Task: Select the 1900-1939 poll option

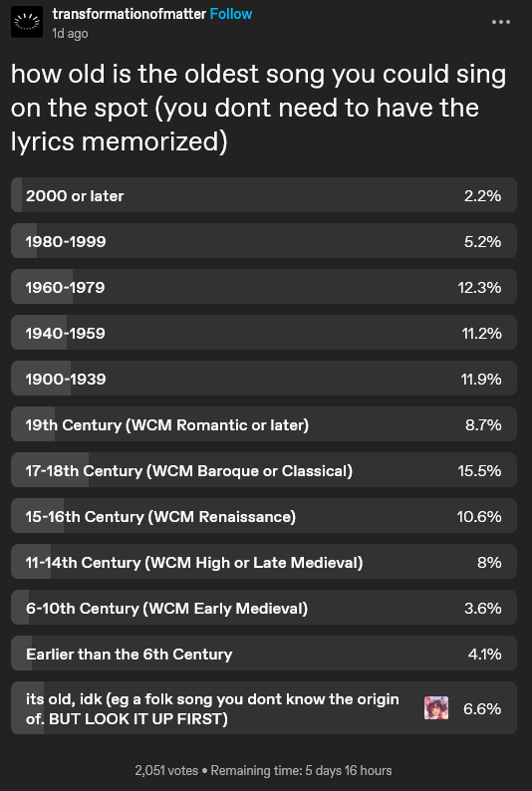Action: (264, 379)
